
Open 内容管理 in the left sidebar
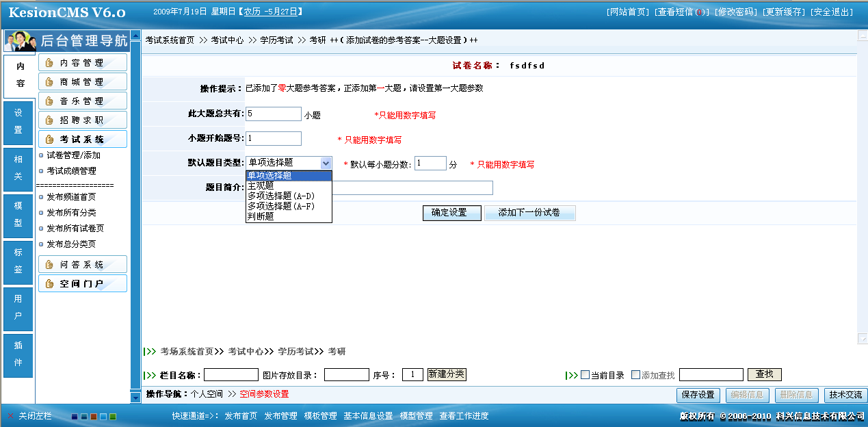[83, 64]
